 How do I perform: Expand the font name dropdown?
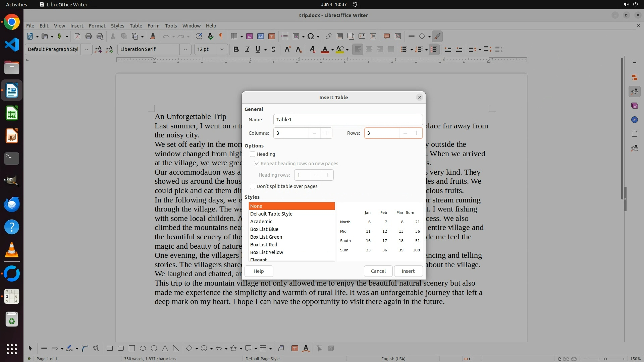(x=185, y=49)
